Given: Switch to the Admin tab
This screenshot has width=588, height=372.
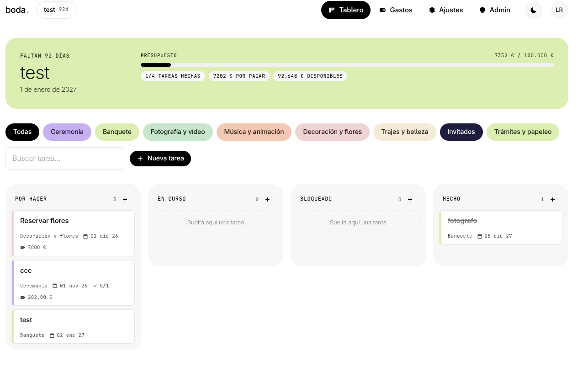Looking at the screenshot, I should point(495,10).
